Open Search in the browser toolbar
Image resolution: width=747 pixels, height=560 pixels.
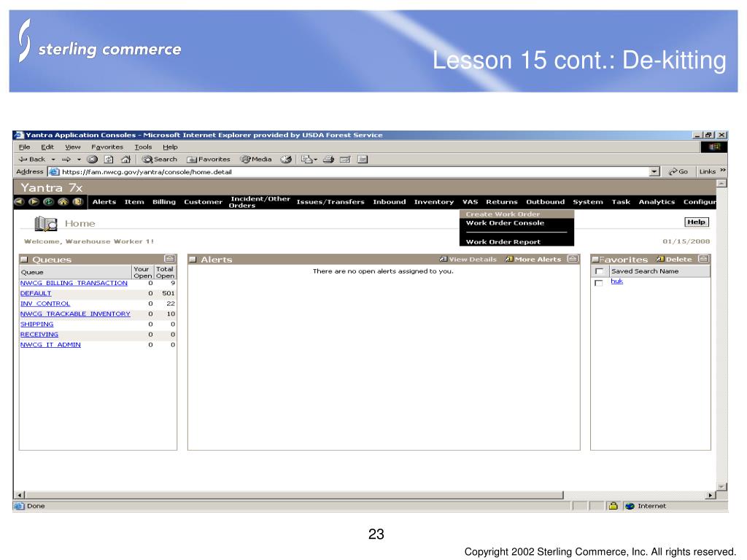(x=160, y=160)
